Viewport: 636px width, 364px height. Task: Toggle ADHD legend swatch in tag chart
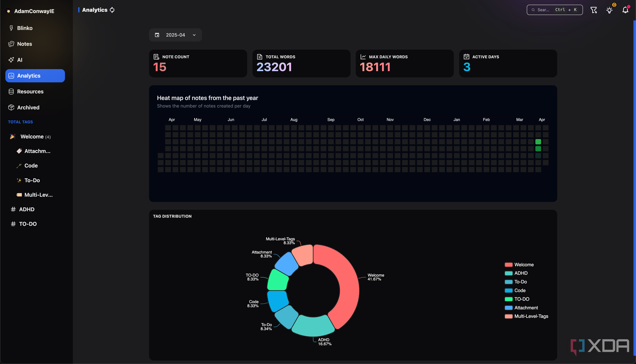pos(508,273)
